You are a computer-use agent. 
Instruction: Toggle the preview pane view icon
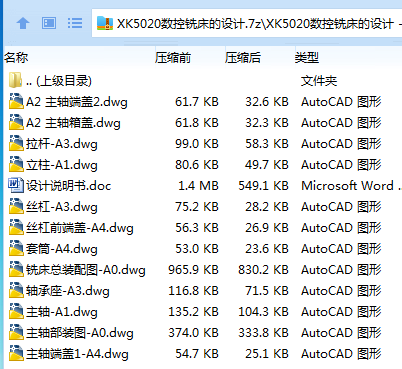[49, 23]
